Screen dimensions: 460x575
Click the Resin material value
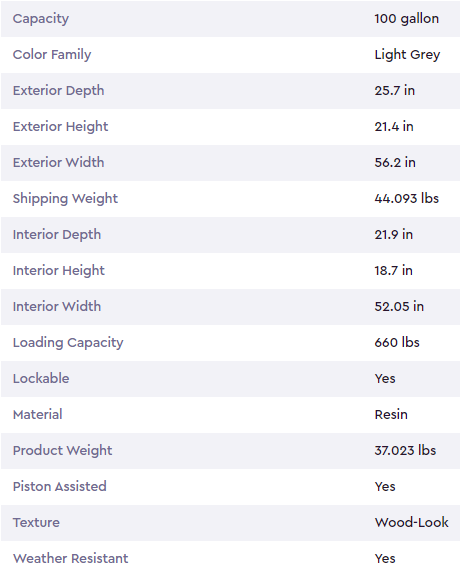click(391, 414)
